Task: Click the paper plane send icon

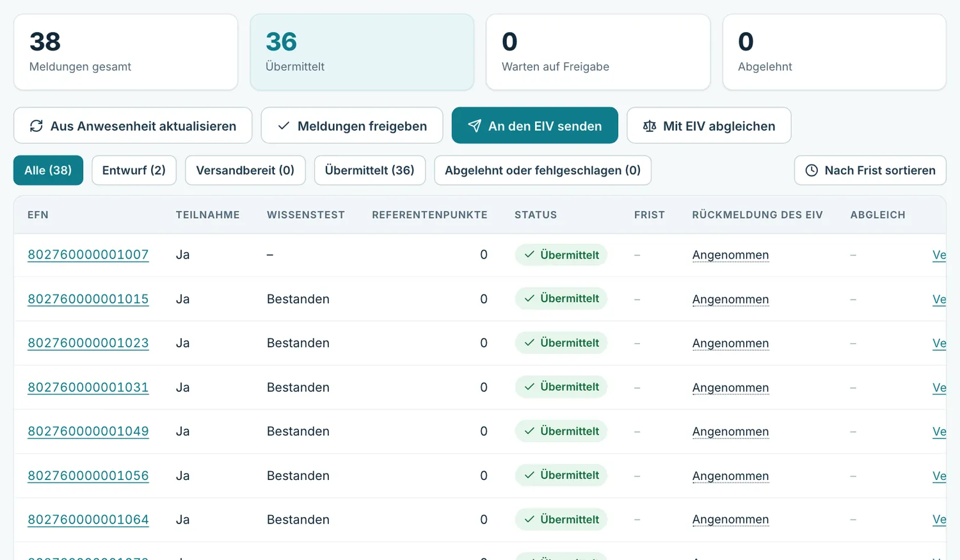Action: coord(474,126)
